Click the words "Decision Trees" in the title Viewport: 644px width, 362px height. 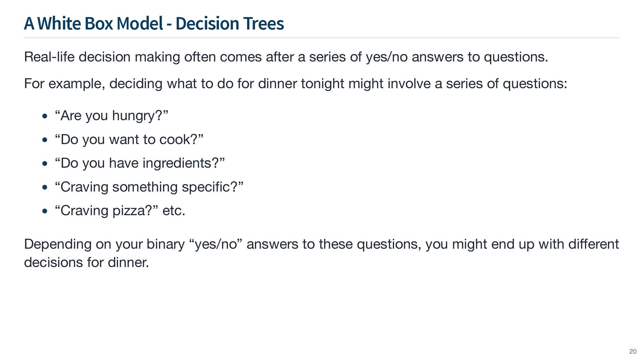tap(230, 23)
